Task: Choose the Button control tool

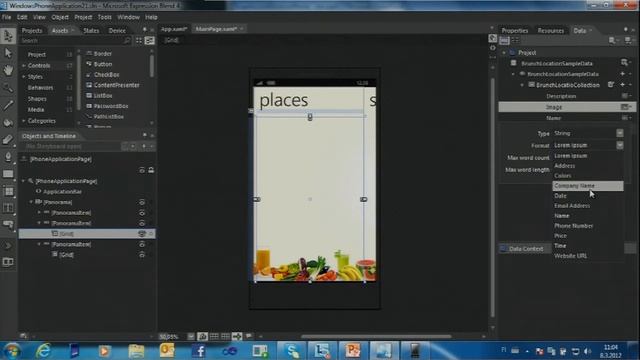Action: click(8, 224)
